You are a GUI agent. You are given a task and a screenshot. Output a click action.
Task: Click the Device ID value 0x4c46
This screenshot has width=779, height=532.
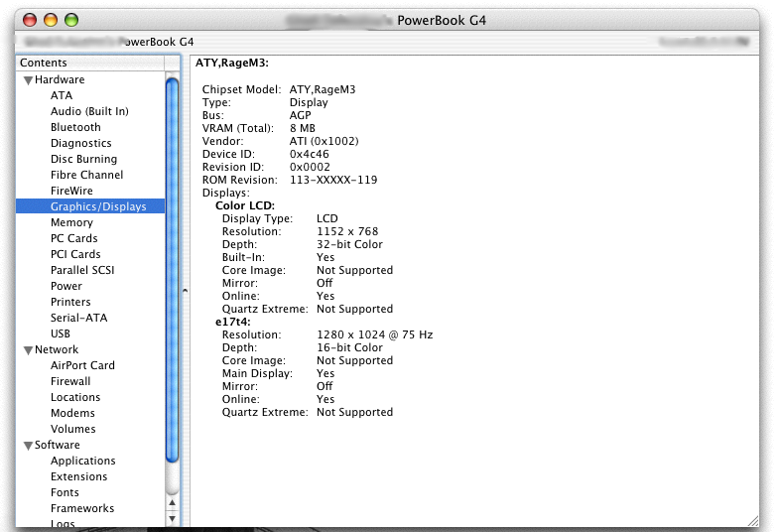309,154
